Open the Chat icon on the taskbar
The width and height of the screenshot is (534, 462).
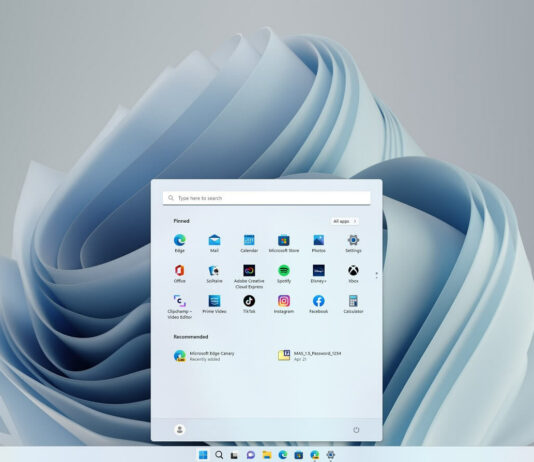pyautogui.click(x=251, y=455)
